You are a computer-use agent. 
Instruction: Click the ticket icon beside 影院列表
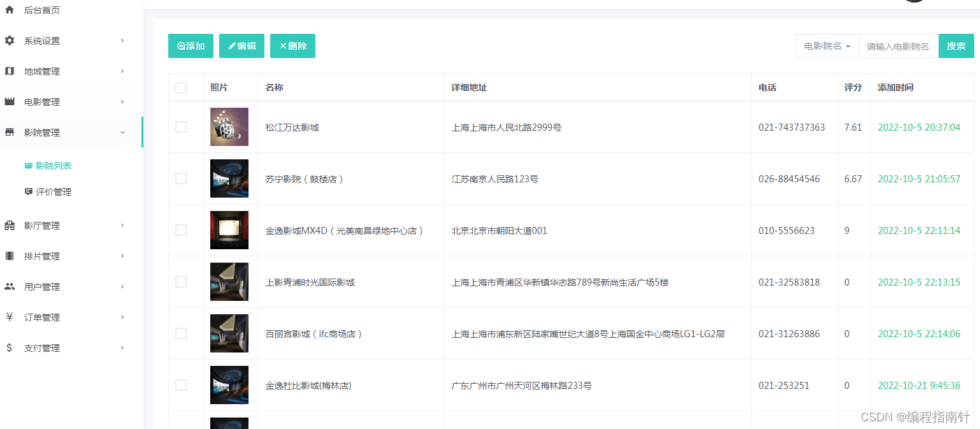pos(28,166)
